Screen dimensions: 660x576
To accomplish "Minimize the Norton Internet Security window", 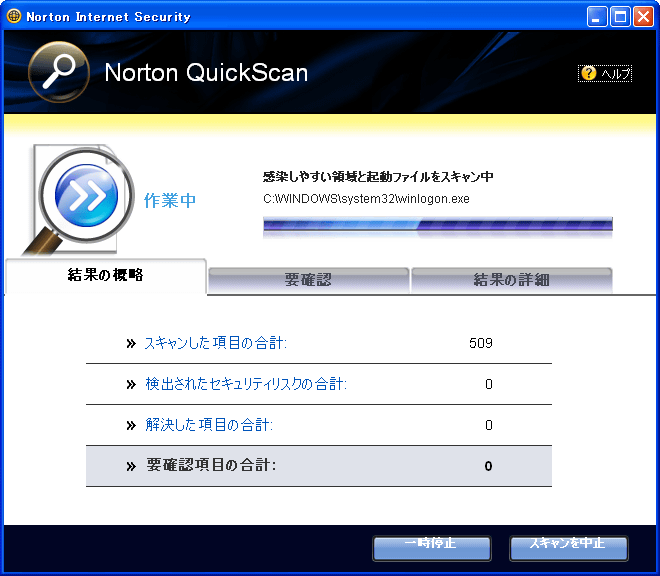I will tap(597, 17).
